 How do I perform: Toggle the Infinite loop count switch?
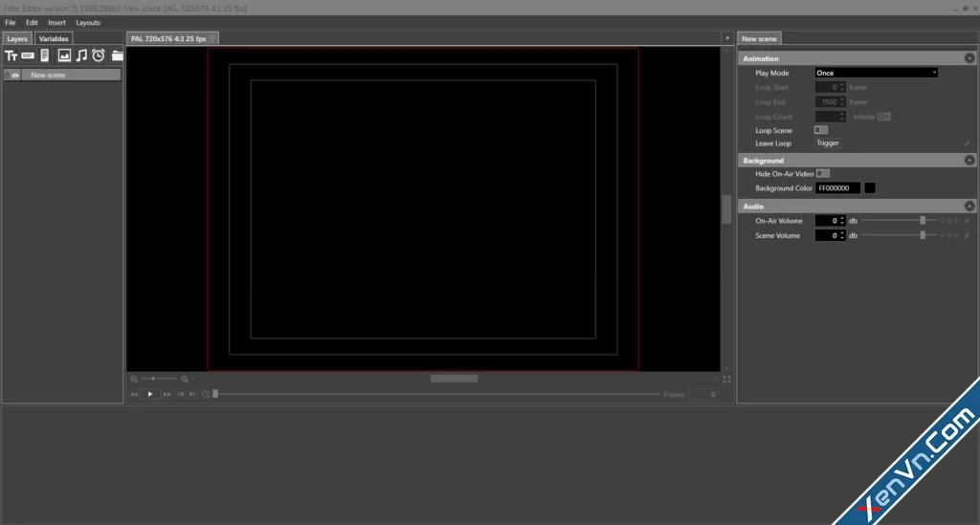tap(883, 117)
